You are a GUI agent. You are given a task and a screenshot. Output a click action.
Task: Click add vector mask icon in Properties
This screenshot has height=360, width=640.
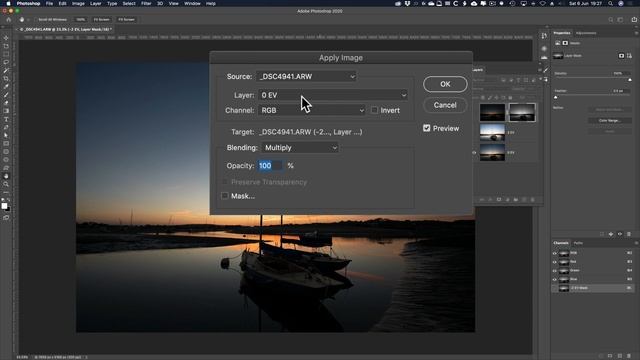click(x=629, y=56)
